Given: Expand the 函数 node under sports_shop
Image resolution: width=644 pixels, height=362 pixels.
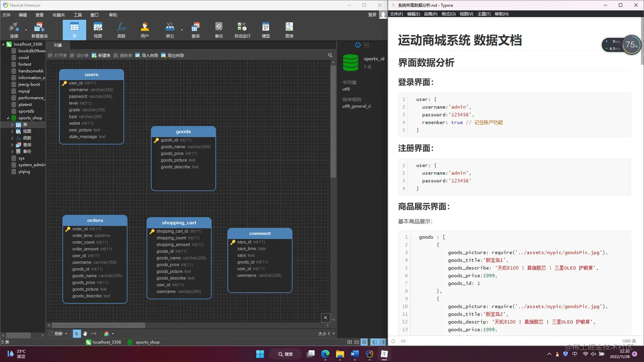Looking at the screenshot, I should pos(12,138).
